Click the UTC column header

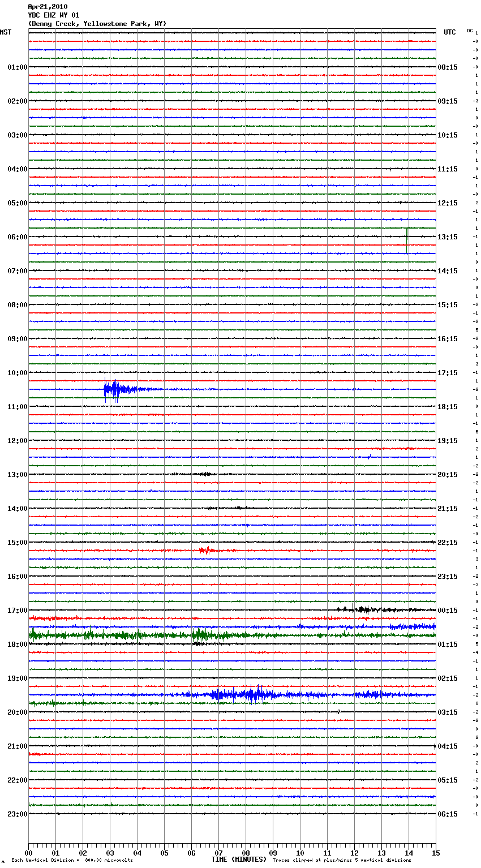tap(449, 32)
